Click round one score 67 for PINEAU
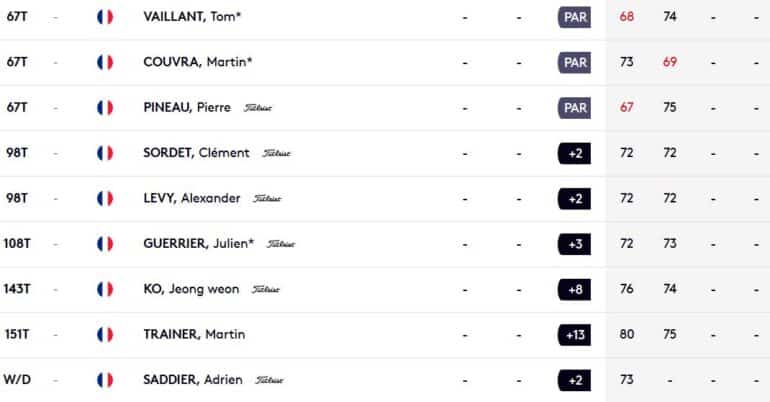The width and height of the screenshot is (770, 402). click(x=627, y=107)
